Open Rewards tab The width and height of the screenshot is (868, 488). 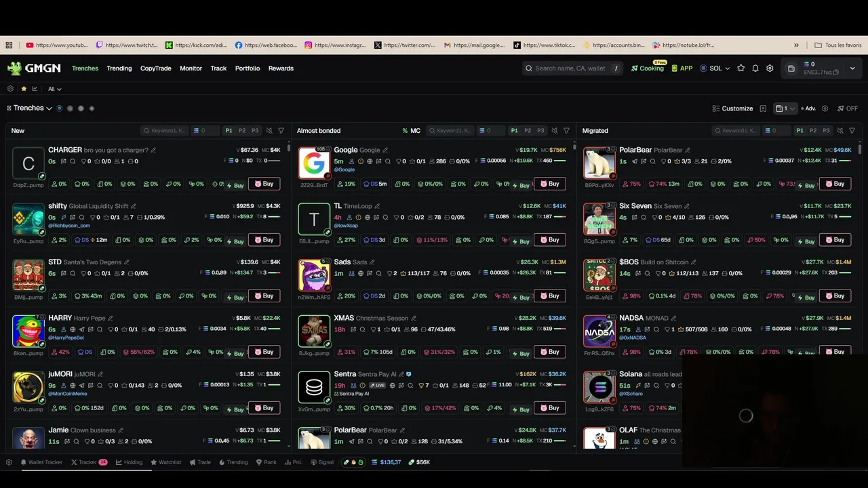click(x=281, y=68)
